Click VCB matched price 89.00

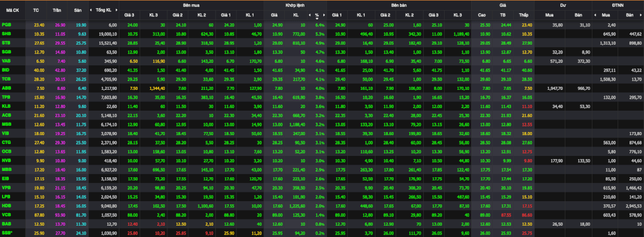click(x=277, y=215)
